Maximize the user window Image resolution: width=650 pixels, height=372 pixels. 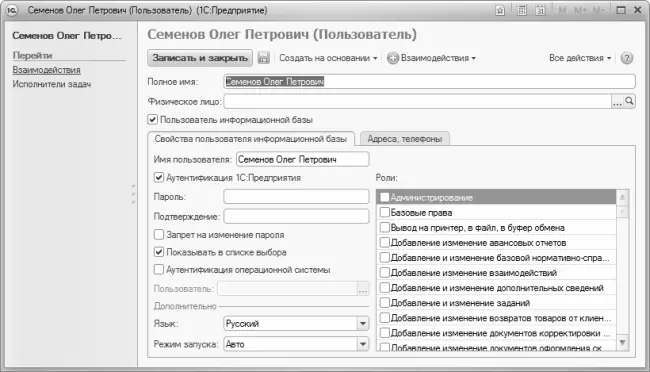click(x=621, y=10)
